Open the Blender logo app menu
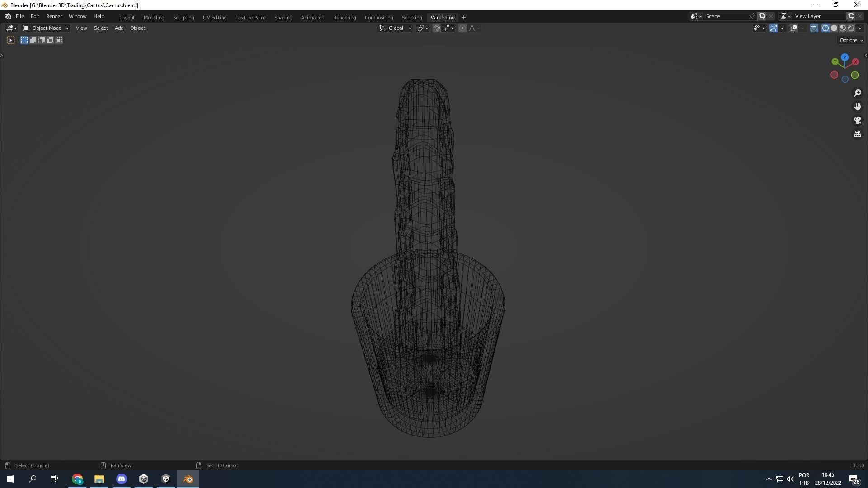 click(x=8, y=16)
